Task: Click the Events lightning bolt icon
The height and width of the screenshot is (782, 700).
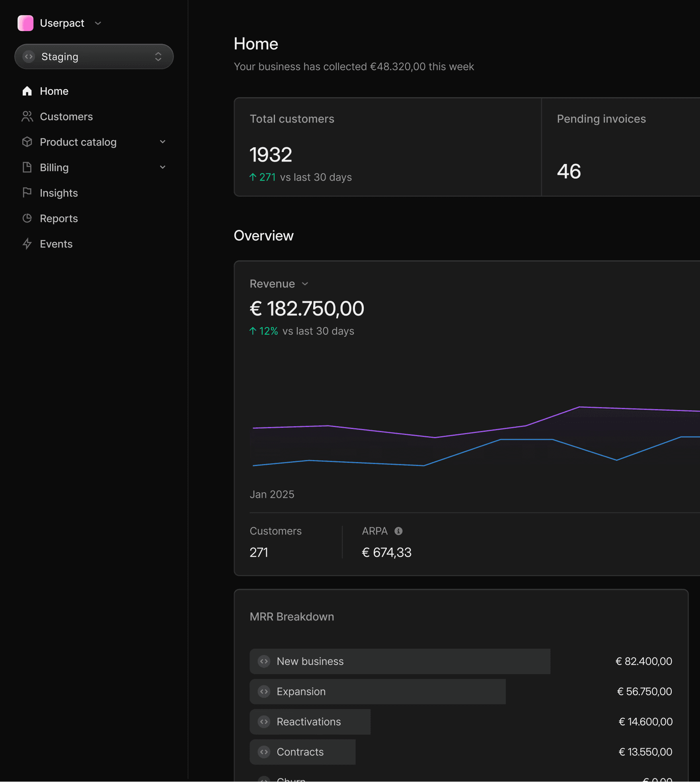Action: click(27, 244)
